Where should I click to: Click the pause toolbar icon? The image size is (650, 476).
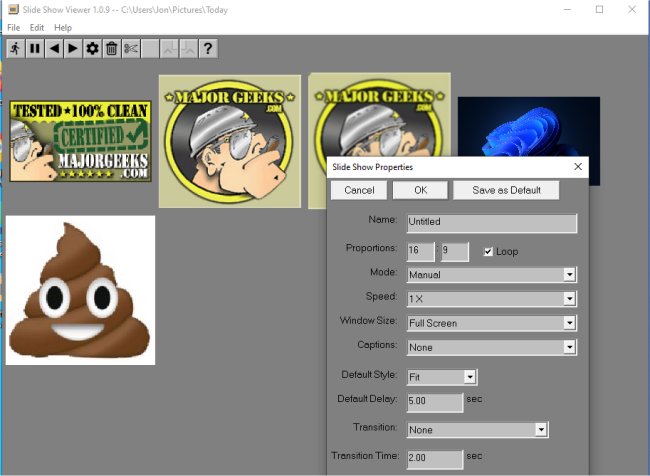click(x=35, y=49)
